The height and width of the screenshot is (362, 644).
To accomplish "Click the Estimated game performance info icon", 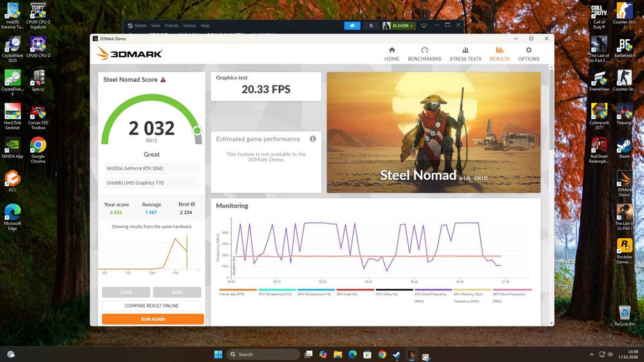I will click(x=313, y=139).
